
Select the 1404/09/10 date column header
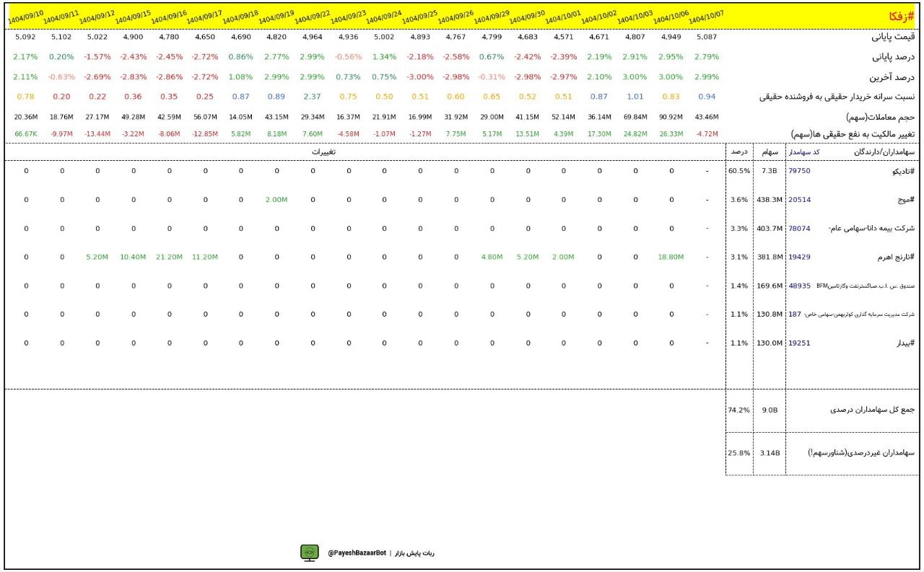click(25, 16)
